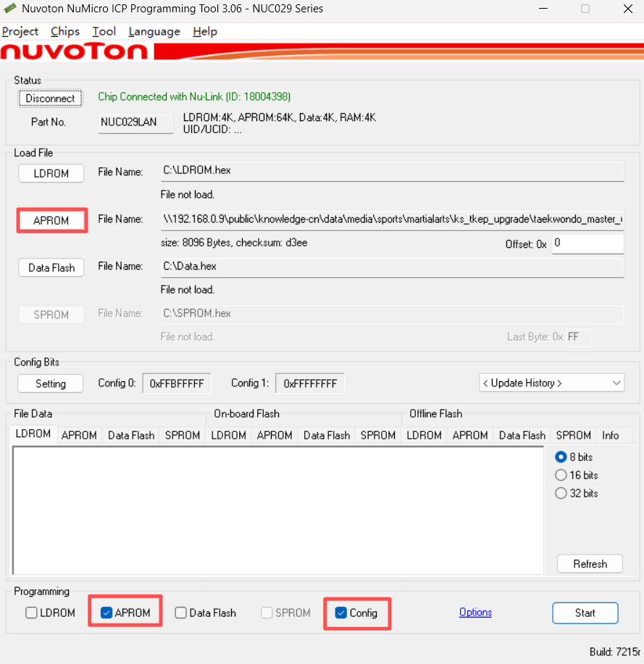Click the Start programming button

[585, 613]
